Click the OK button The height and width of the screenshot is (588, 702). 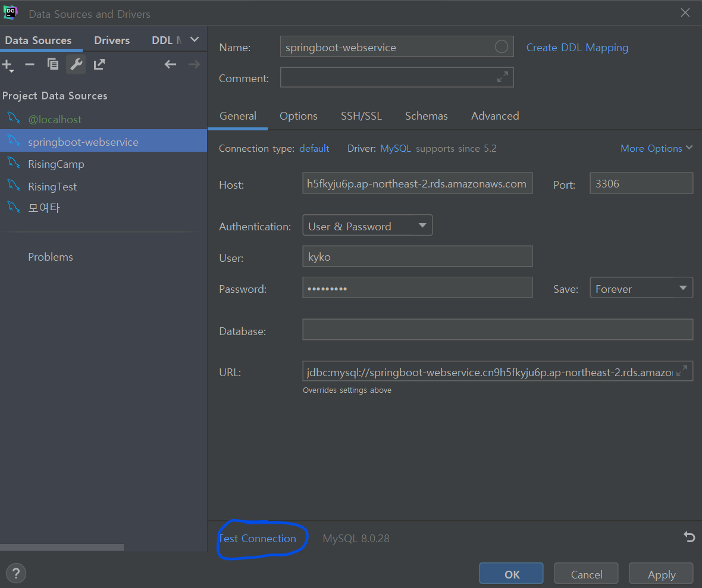tap(511, 574)
